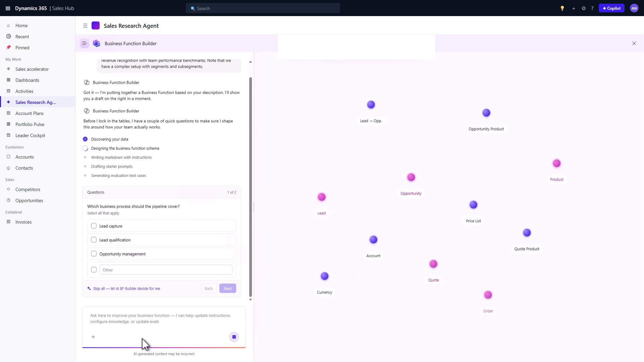
Task: Click the Back button in Questions
Action: 209,289
